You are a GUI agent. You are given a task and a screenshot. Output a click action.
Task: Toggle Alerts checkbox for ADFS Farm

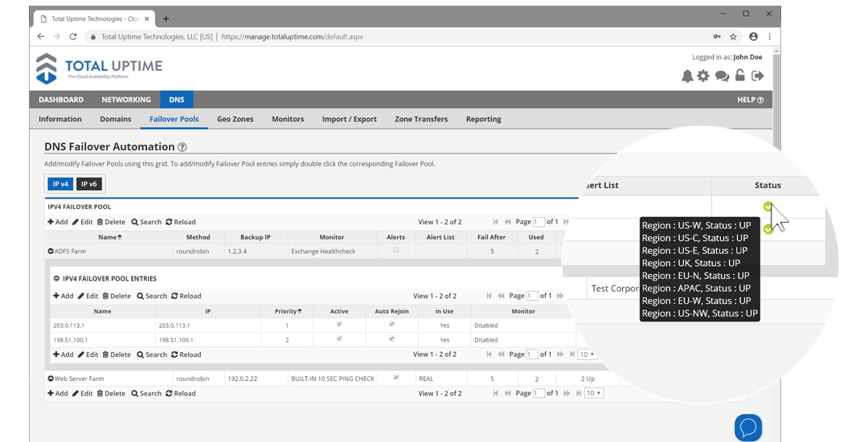click(x=395, y=251)
